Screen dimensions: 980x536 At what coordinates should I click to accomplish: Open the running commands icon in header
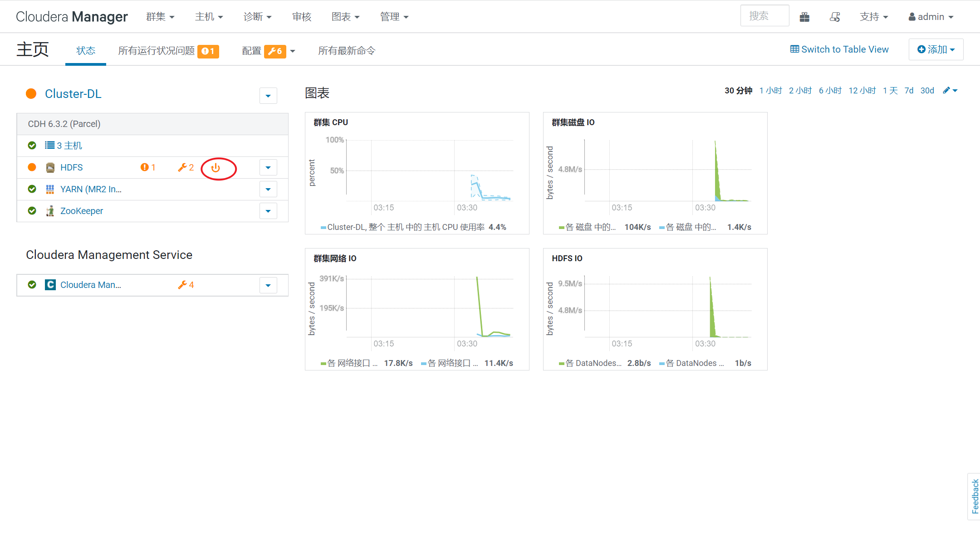[835, 17]
